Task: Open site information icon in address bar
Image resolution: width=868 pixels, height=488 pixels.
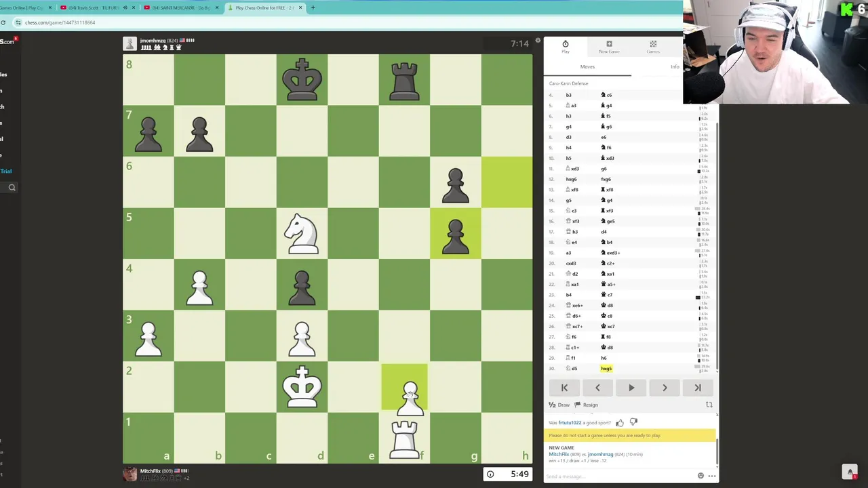Action: [18, 22]
